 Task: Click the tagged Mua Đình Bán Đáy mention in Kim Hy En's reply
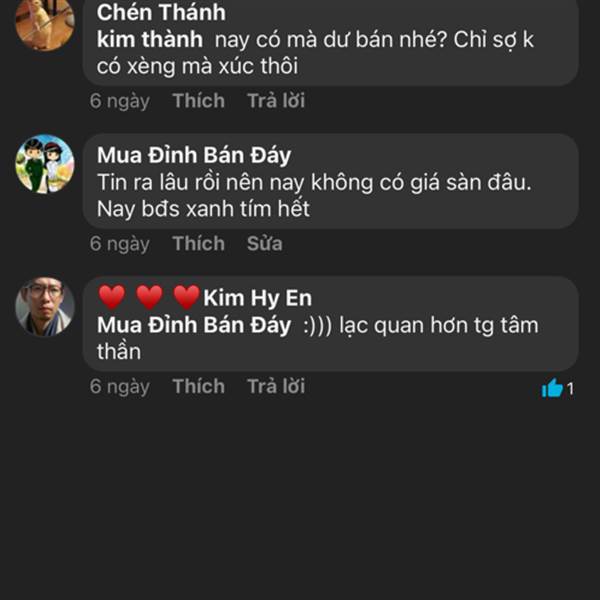tap(194, 326)
